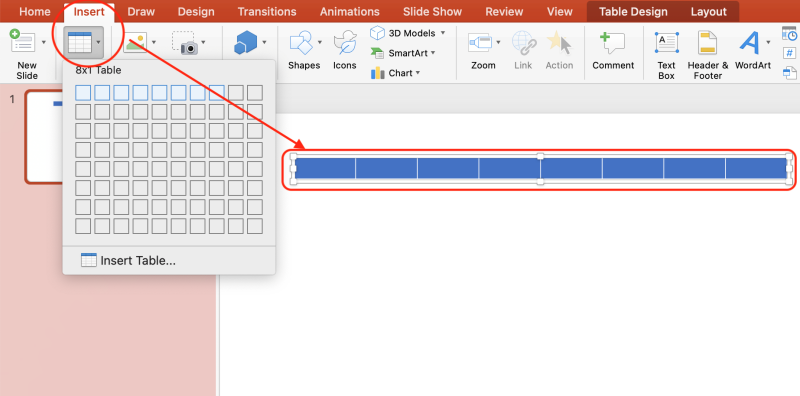This screenshot has width=800, height=396.
Task: Click the SmartArt button
Action: [403, 53]
